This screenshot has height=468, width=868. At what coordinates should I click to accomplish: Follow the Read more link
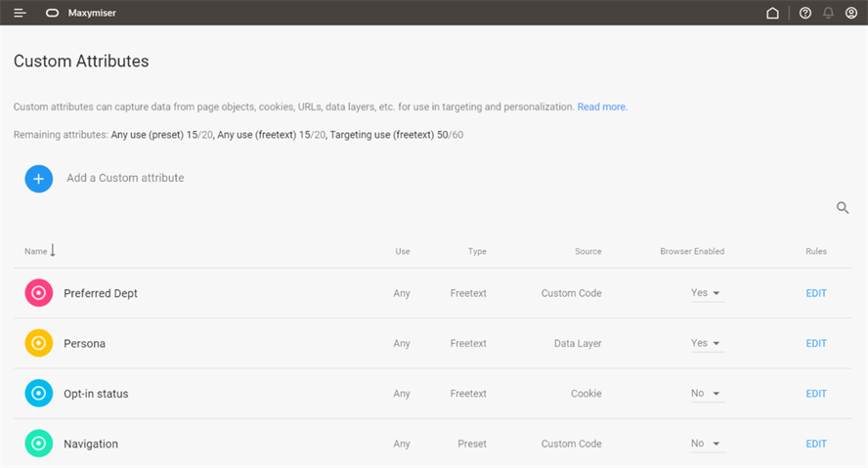[601, 106]
